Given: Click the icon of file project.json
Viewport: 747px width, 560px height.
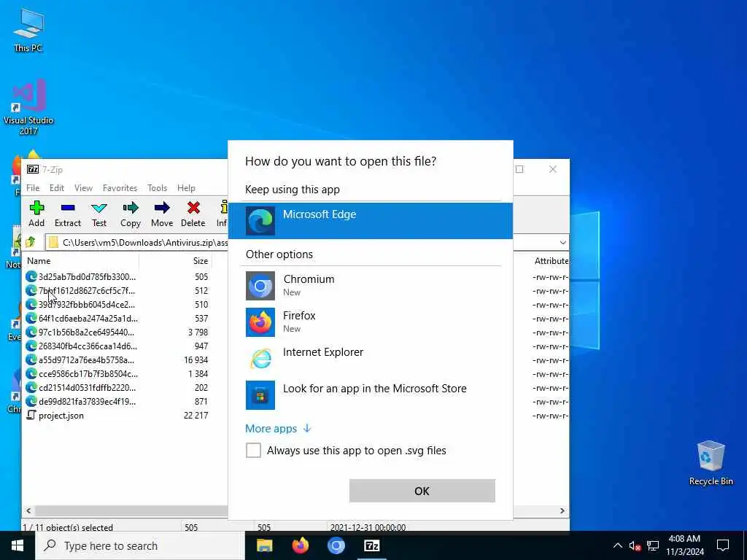Looking at the screenshot, I should click(31, 415).
